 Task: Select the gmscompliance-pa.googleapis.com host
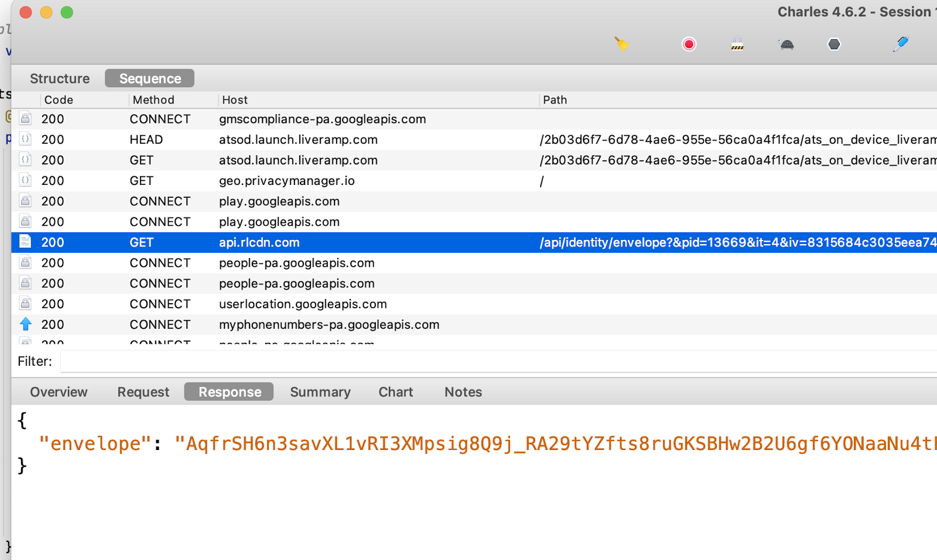(x=323, y=119)
